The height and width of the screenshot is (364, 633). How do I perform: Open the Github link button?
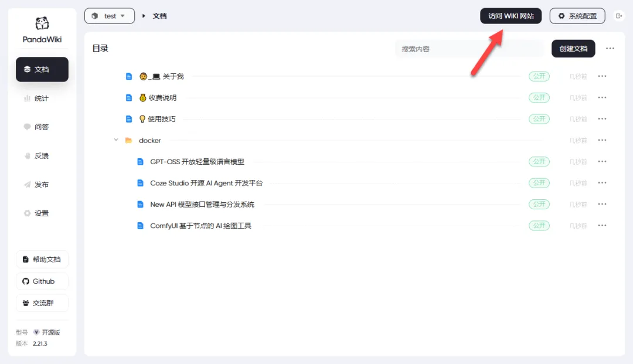coord(42,281)
